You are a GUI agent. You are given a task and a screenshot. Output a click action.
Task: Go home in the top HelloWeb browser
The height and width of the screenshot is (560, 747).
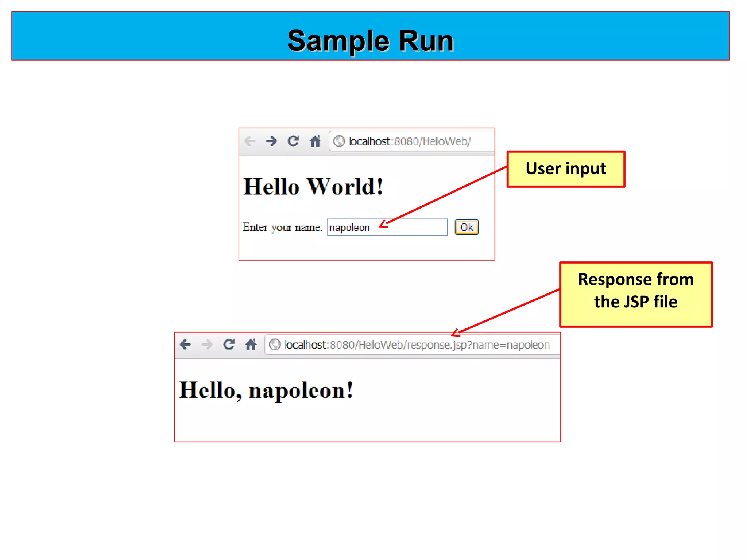click(315, 141)
